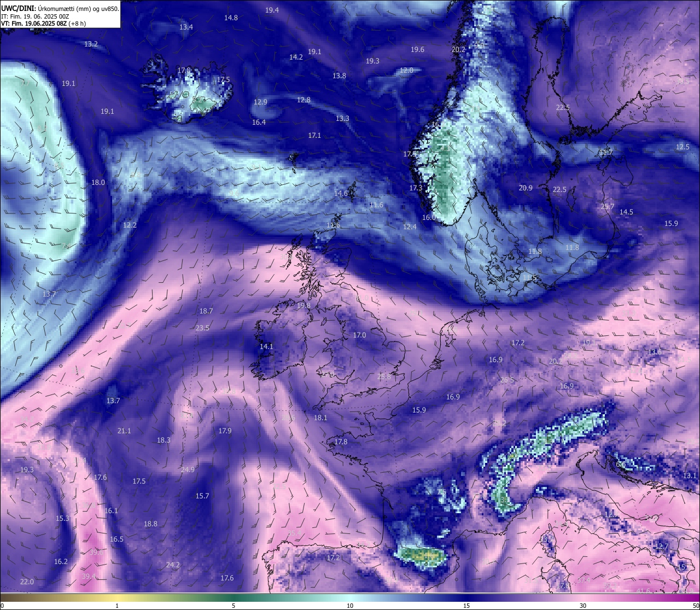Click the 18.3 Atlantic value

(x=164, y=440)
